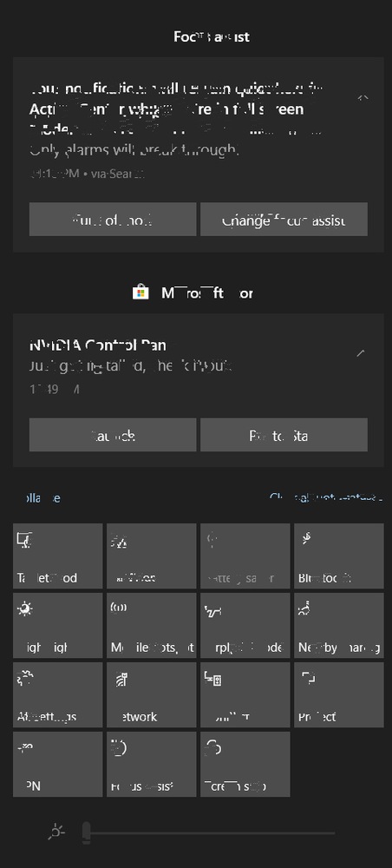Click Change Focus assist settings button

coord(284,220)
